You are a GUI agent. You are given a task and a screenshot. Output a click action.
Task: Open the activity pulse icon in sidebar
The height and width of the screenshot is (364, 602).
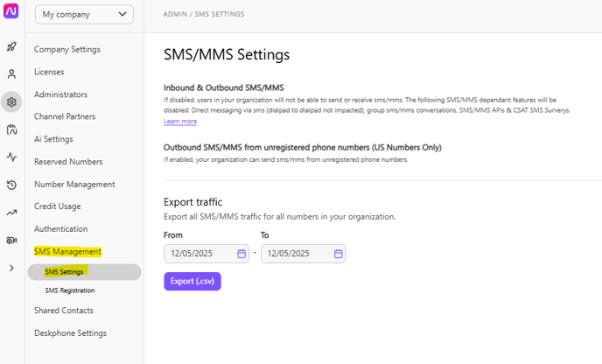(11, 157)
